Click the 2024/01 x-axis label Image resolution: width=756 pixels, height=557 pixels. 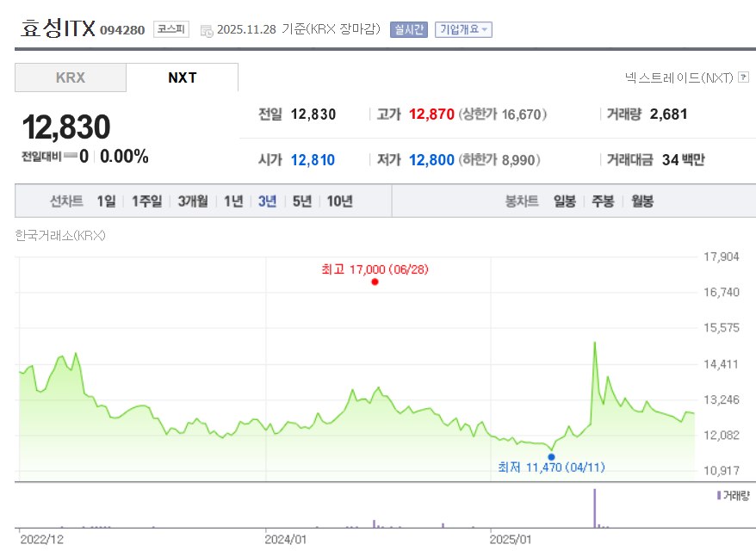tap(285, 540)
